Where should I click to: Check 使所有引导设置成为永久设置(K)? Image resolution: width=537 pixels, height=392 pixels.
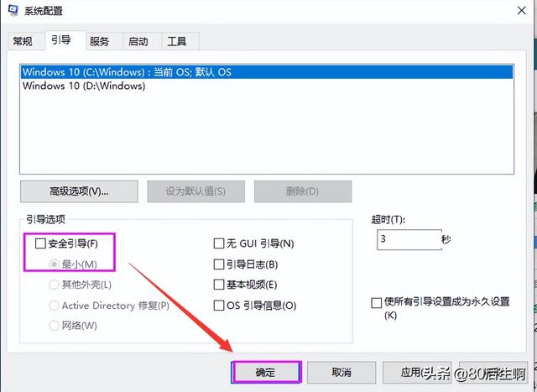click(x=377, y=303)
